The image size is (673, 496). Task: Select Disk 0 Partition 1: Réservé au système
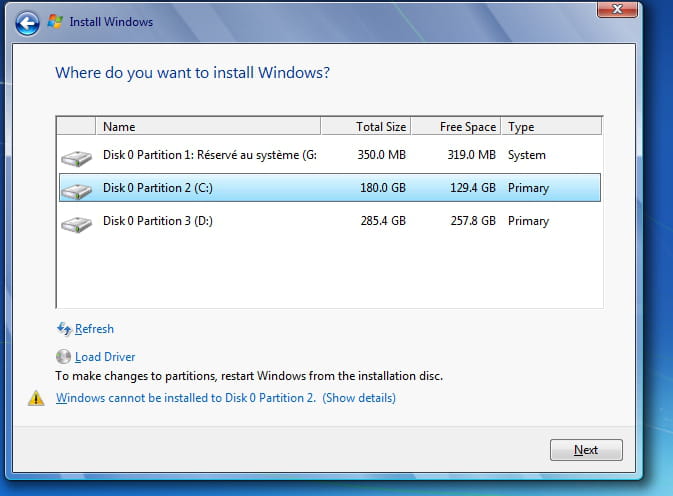pyautogui.click(x=330, y=155)
